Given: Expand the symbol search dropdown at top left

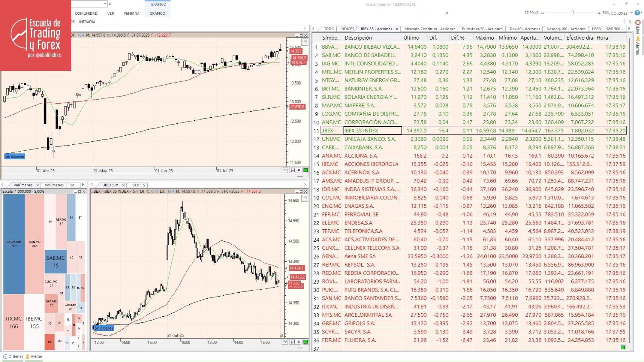Looking at the screenshot, I should tap(105, 4).
